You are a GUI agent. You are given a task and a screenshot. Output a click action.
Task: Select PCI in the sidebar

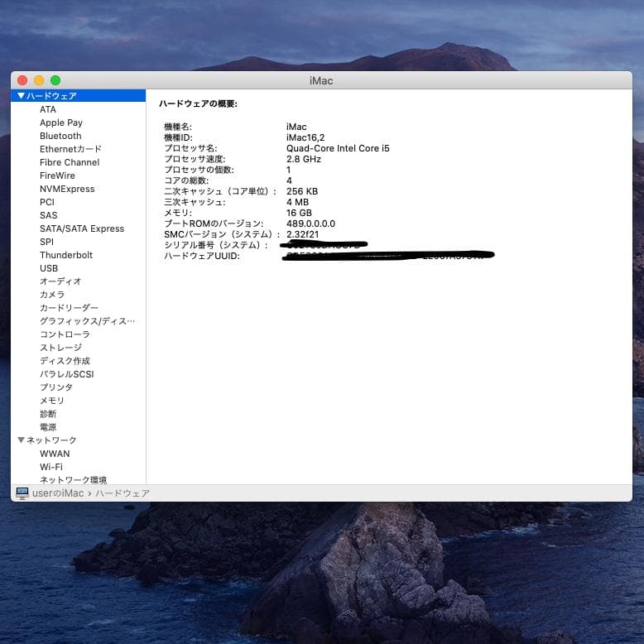pyautogui.click(x=47, y=202)
